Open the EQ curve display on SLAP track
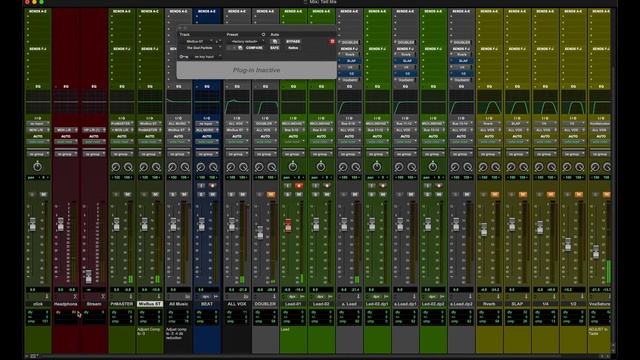This screenshot has height=360, width=640. pos(517,102)
